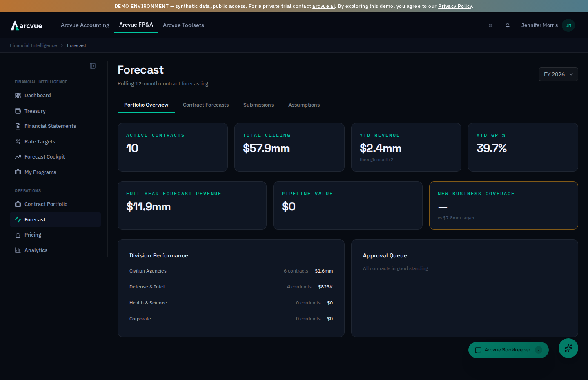Select the Defense & Intel division row
The image size is (588, 380).
coord(231,287)
